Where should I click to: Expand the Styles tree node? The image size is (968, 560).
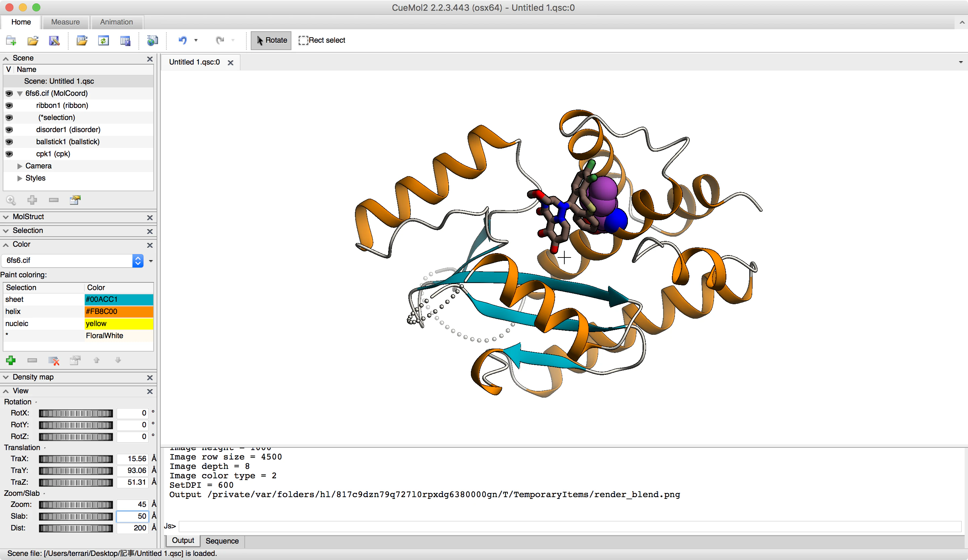[x=19, y=178]
